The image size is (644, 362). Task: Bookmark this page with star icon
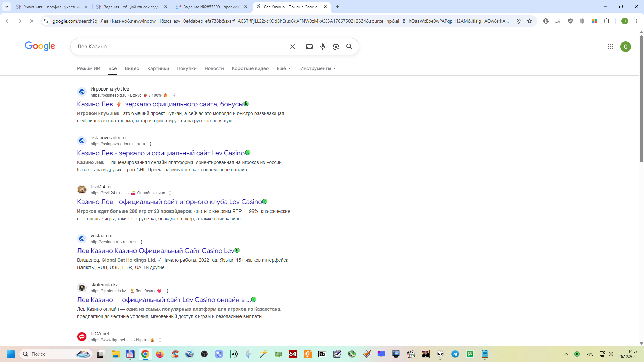(x=529, y=21)
